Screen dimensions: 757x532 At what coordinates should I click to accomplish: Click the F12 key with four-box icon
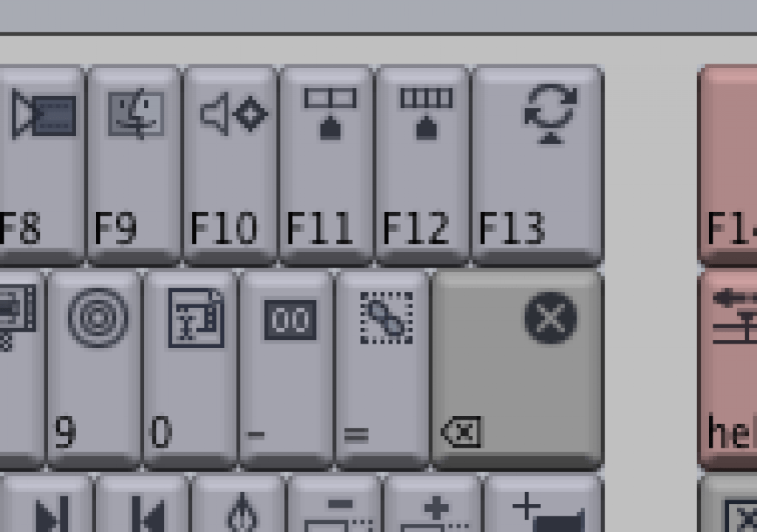[422, 166]
